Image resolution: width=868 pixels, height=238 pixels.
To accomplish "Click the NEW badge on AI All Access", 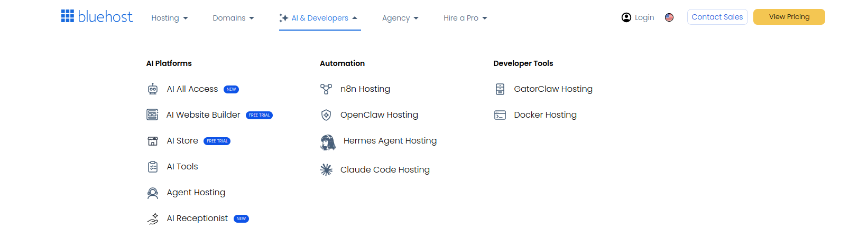I will [x=231, y=89].
